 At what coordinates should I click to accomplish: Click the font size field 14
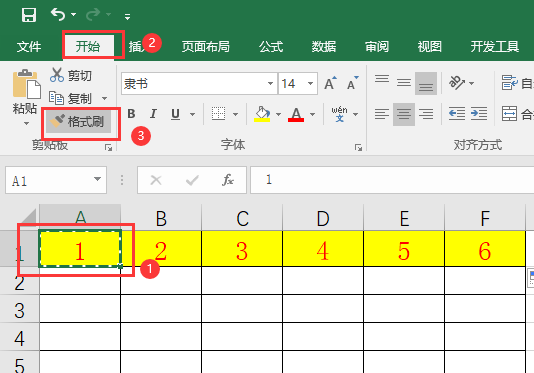coord(293,83)
